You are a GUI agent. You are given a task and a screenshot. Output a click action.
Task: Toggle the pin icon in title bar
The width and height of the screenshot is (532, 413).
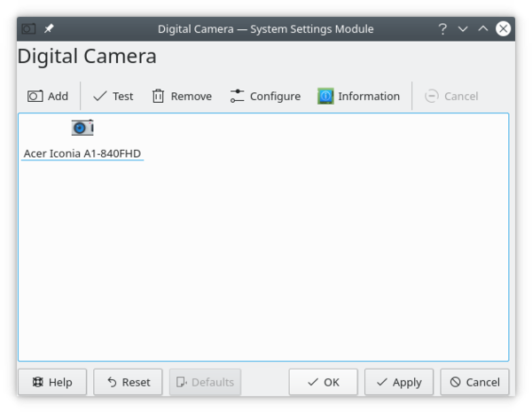coord(50,28)
